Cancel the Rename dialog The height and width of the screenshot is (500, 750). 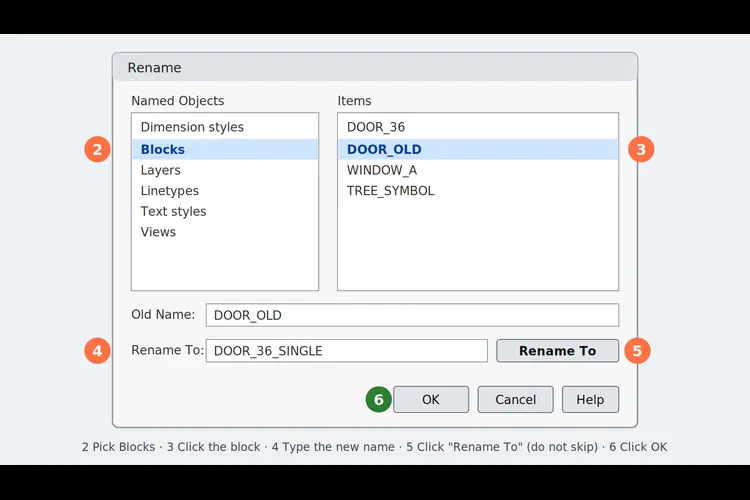515,400
